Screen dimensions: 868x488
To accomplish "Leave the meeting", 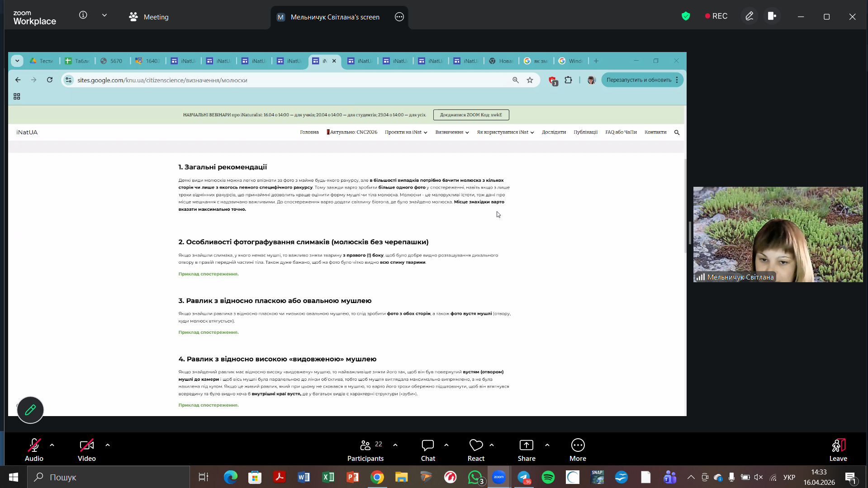I will coord(838,450).
